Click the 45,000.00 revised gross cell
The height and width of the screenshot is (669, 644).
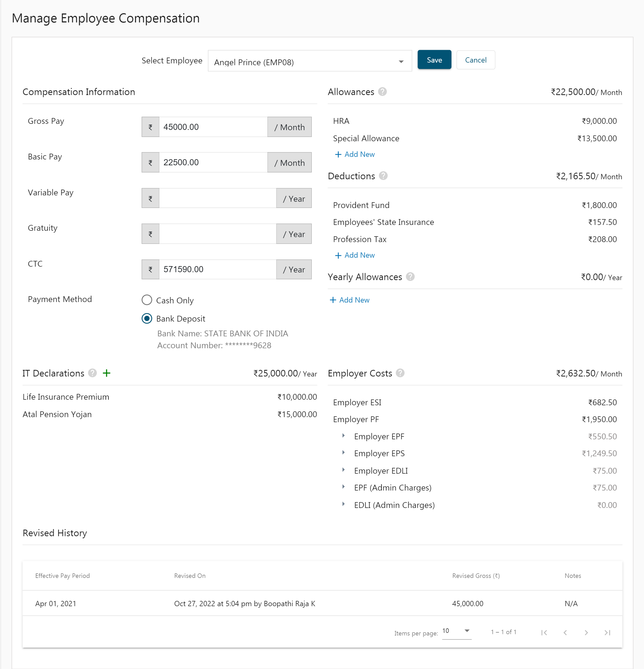click(468, 604)
